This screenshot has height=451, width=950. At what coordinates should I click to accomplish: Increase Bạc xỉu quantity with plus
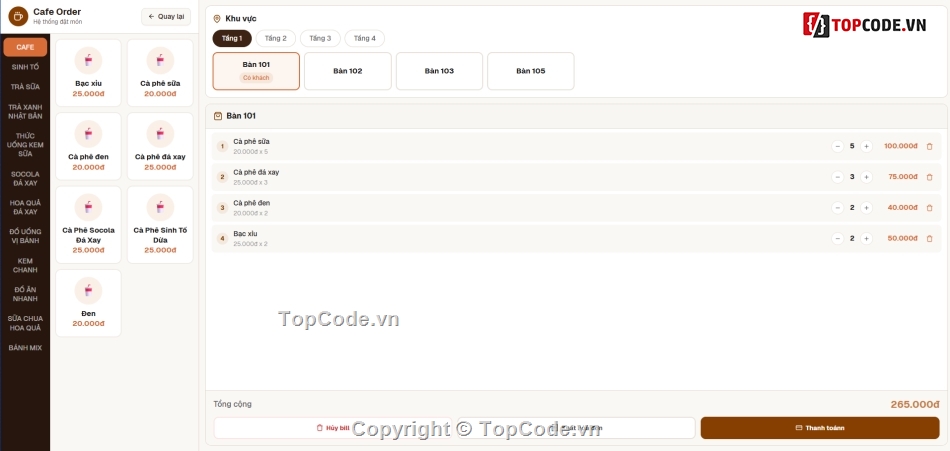point(866,238)
